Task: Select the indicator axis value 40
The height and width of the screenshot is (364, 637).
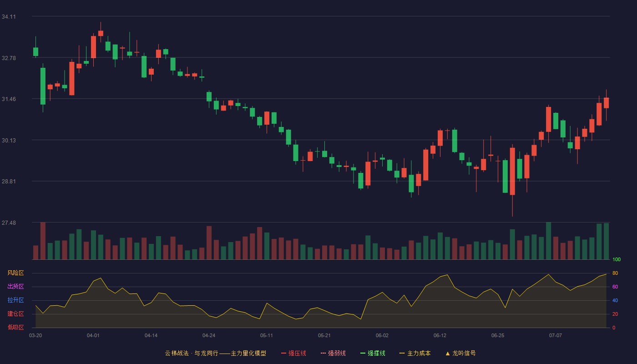Action: 615,300
